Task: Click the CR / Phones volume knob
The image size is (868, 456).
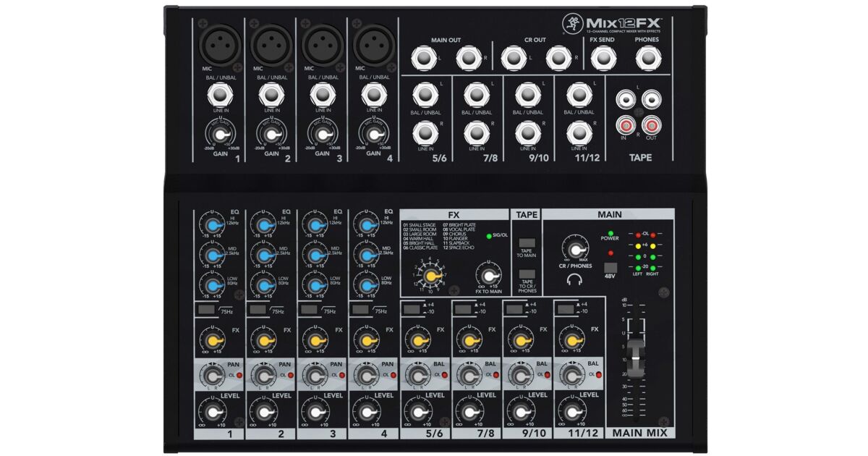Action: (x=574, y=250)
